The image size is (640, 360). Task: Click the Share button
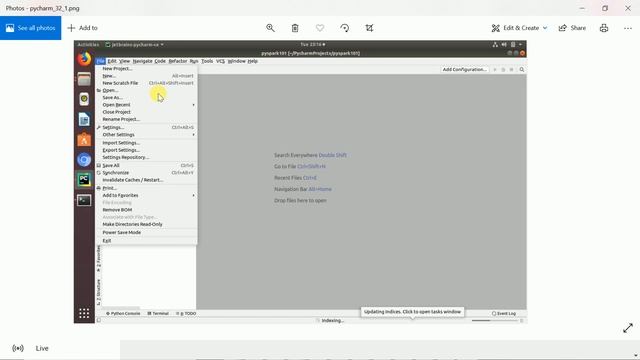(572, 28)
